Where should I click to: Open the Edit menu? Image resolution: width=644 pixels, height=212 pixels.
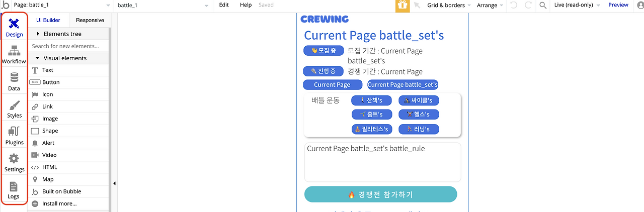[x=224, y=5]
